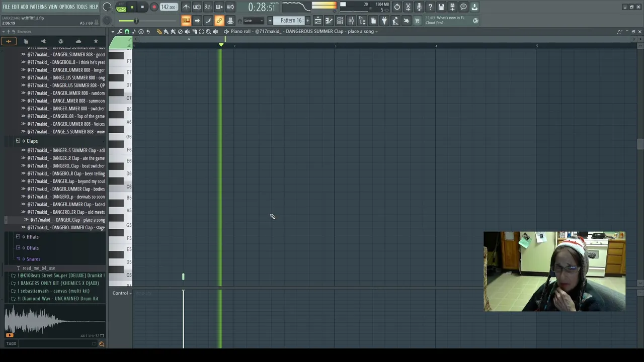Screen dimensions: 644x362
Task: Select the Slice tool in piano roll toolbar
Action: [x=194, y=31]
